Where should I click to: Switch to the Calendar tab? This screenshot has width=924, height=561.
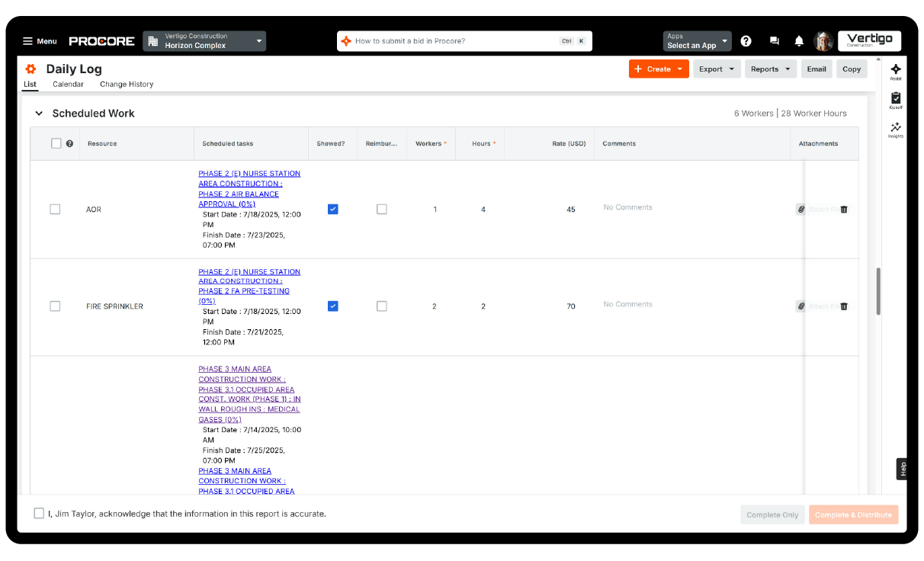click(x=68, y=84)
